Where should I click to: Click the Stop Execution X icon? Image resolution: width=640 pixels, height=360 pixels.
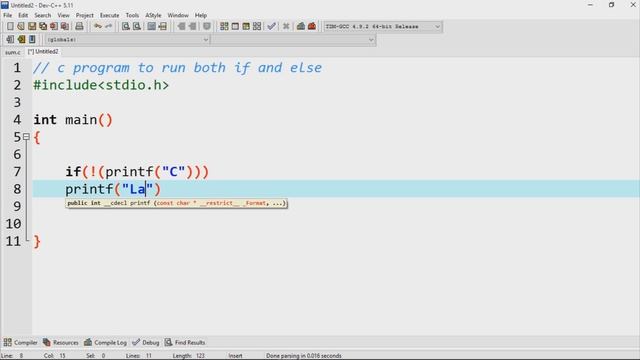(x=286, y=27)
